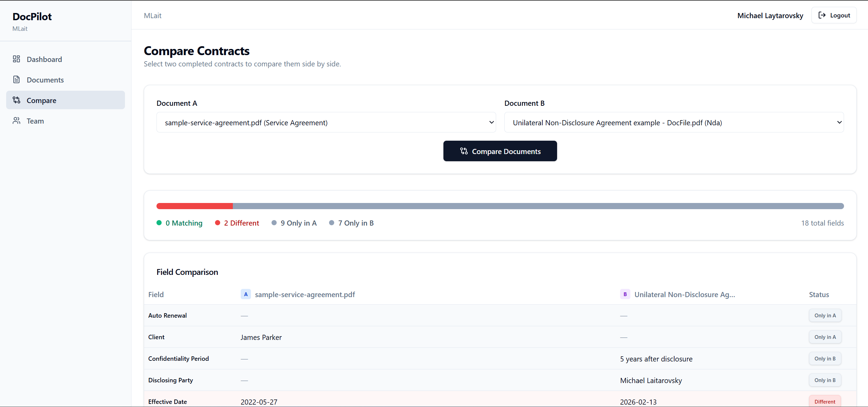Click the '0 Matching' legend label
Viewport: 868px width, 407px height.
[184, 223]
